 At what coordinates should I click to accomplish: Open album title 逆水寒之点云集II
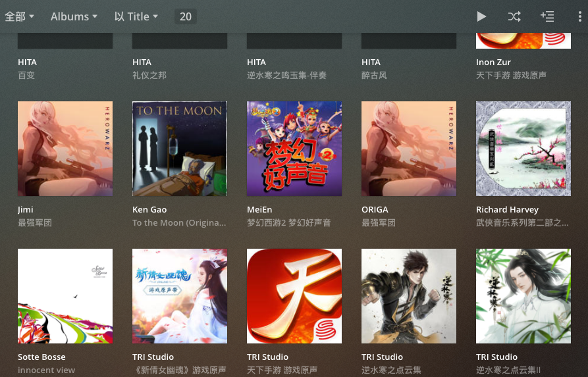(508, 370)
